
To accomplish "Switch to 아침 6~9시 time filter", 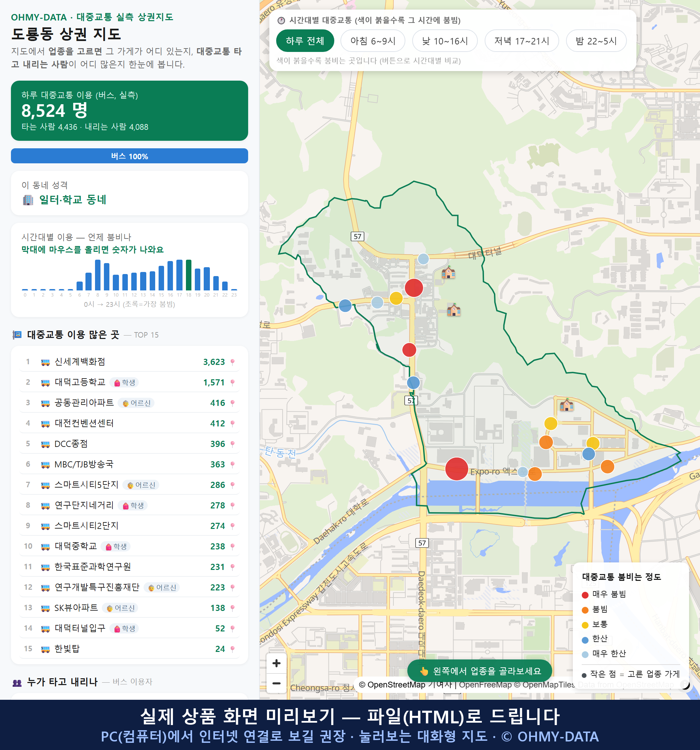I will pyautogui.click(x=373, y=41).
